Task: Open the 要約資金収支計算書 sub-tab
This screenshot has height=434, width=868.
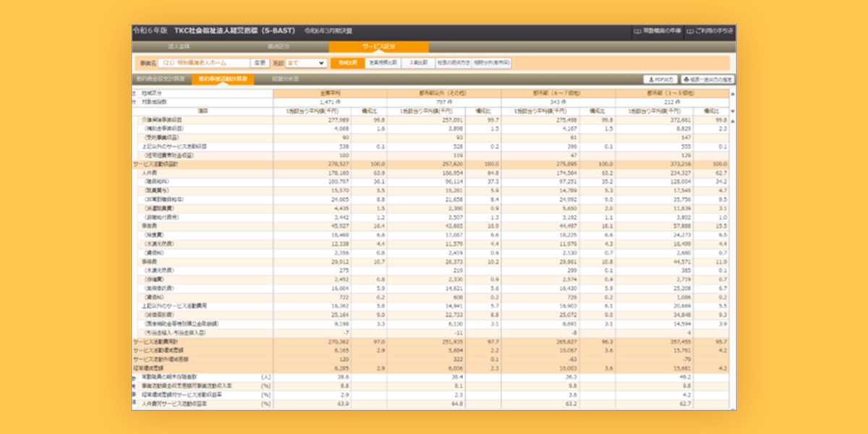Action: [x=162, y=79]
